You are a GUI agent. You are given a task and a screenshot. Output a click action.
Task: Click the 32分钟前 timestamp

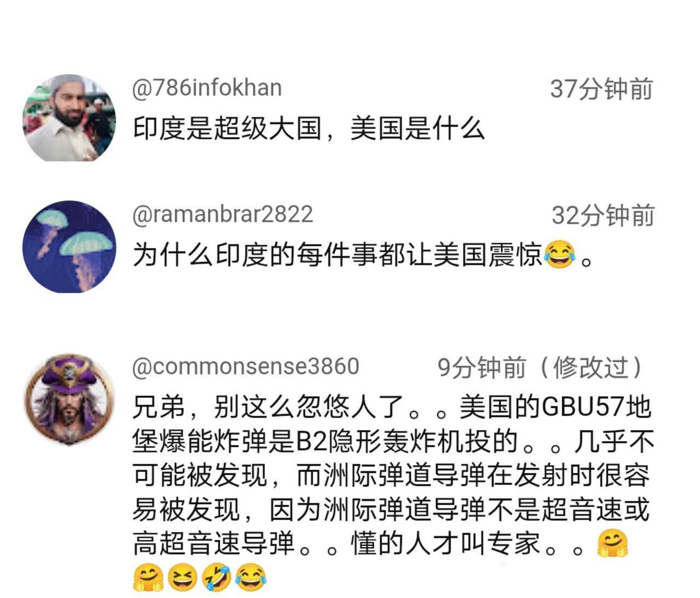click(x=602, y=216)
